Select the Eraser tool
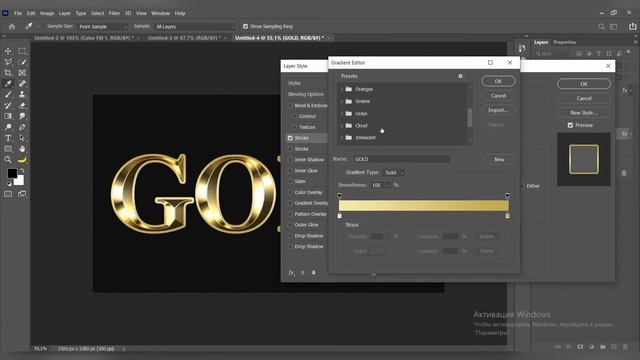640x360 pixels. coord(22,105)
